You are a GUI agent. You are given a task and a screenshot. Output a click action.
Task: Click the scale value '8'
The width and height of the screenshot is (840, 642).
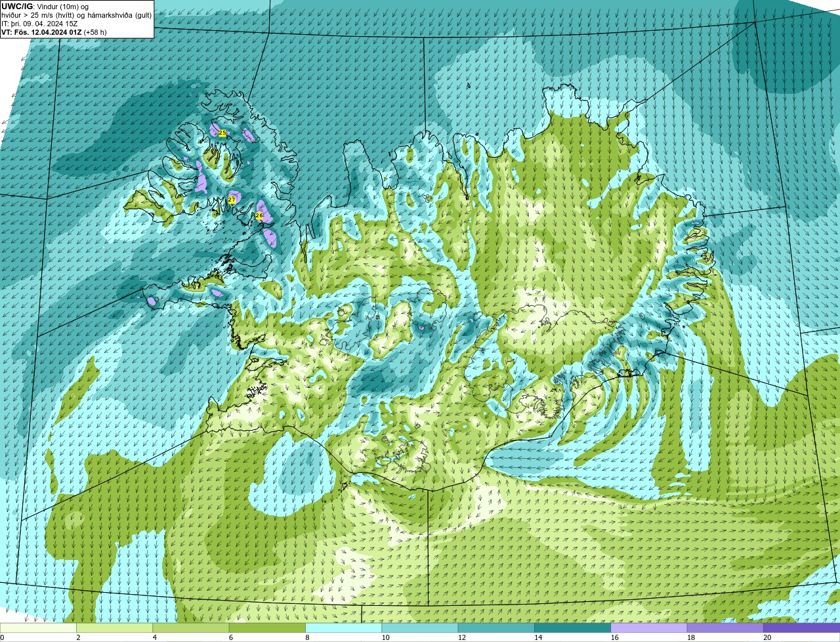point(307,637)
